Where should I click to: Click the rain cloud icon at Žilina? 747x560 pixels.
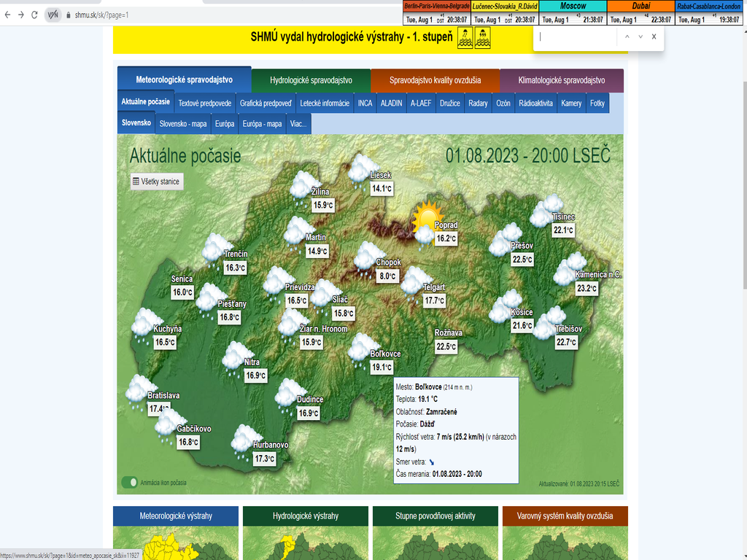pyautogui.click(x=301, y=185)
